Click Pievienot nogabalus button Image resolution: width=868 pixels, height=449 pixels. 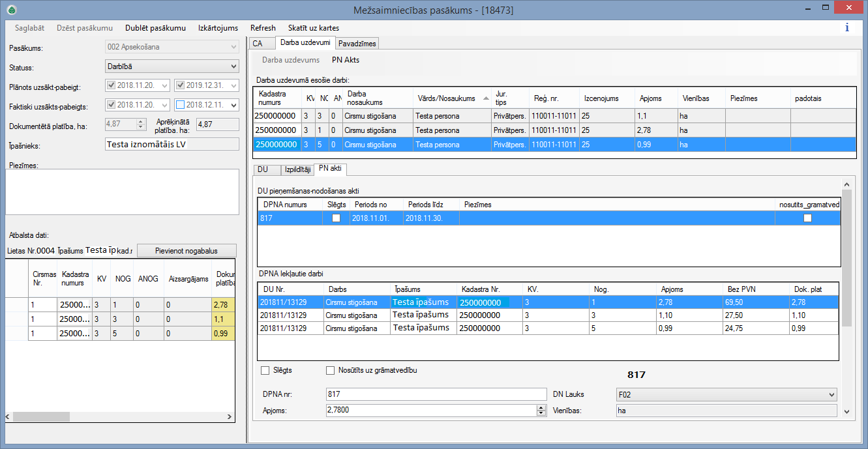pos(187,251)
